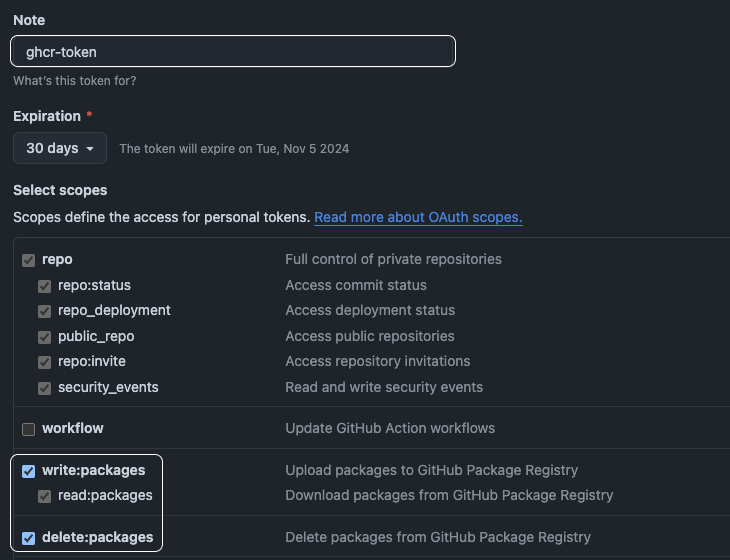The height and width of the screenshot is (560, 730).
Task: Click the security_events label text
Action: click(108, 387)
